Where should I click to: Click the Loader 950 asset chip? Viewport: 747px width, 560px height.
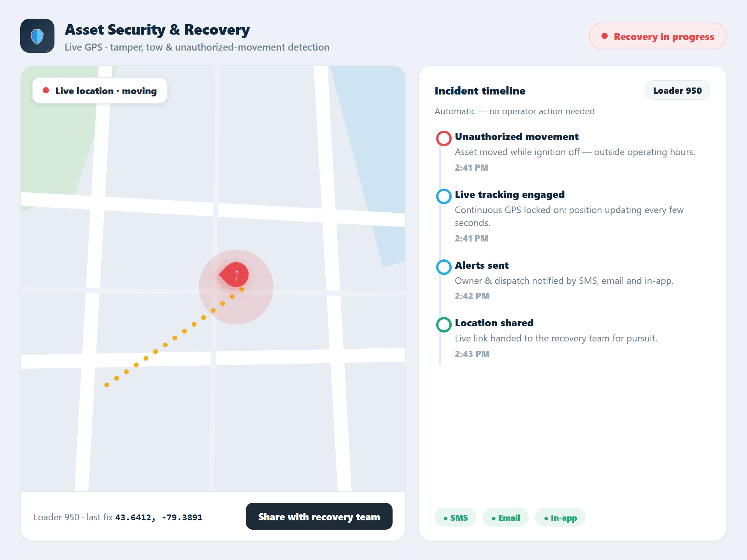coord(677,91)
